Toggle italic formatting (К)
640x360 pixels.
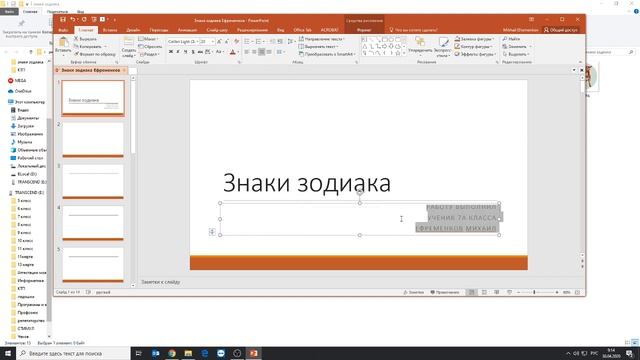[x=178, y=52]
